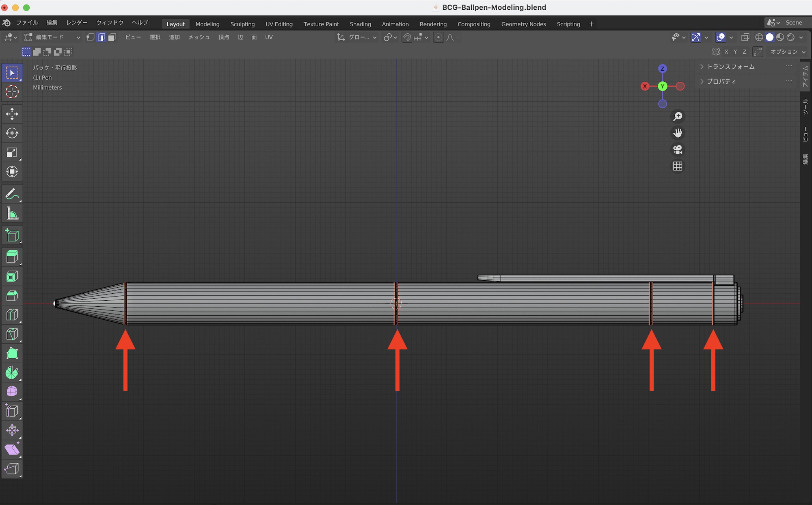The image size is (812, 505).
Task: Pick the Extrude Region tool
Action: 12,257
